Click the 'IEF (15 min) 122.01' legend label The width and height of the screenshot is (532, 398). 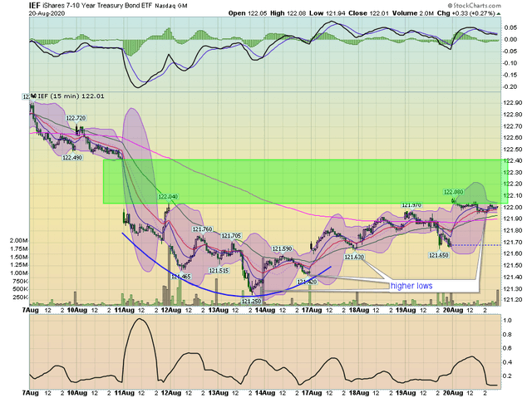click(x=71, y=96)
